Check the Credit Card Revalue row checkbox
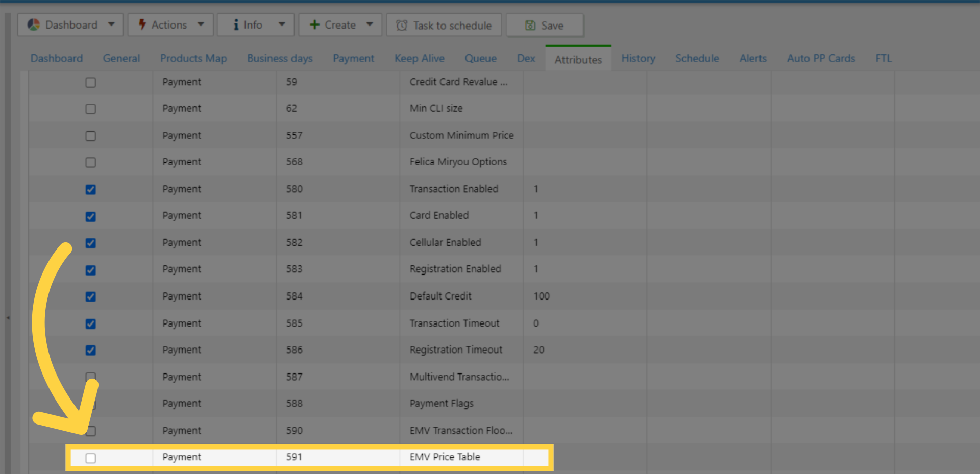This screenshot has width=980, height=474. point(91,82)
